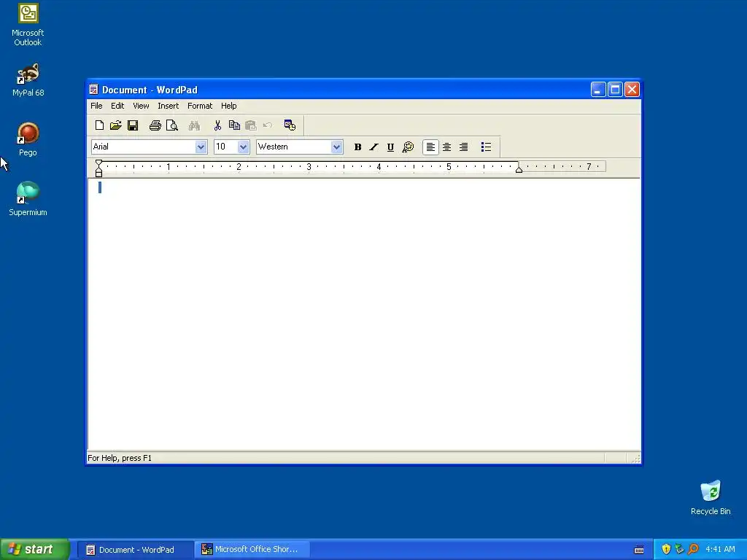Open the Insert menu
The image size is (747, 560).
click(169, 106)
